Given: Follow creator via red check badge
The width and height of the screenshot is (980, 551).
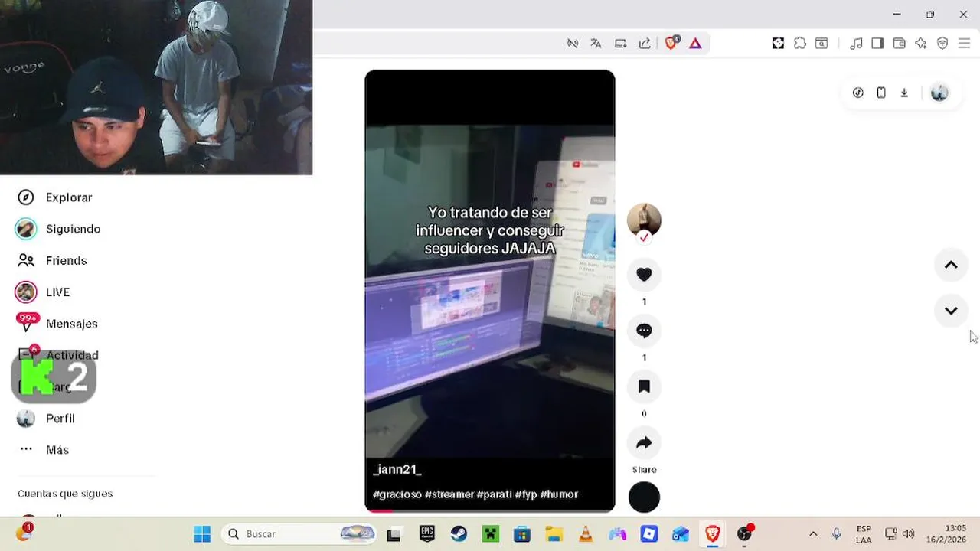Looking at the screenshot, I should click(x=644, y=237).
